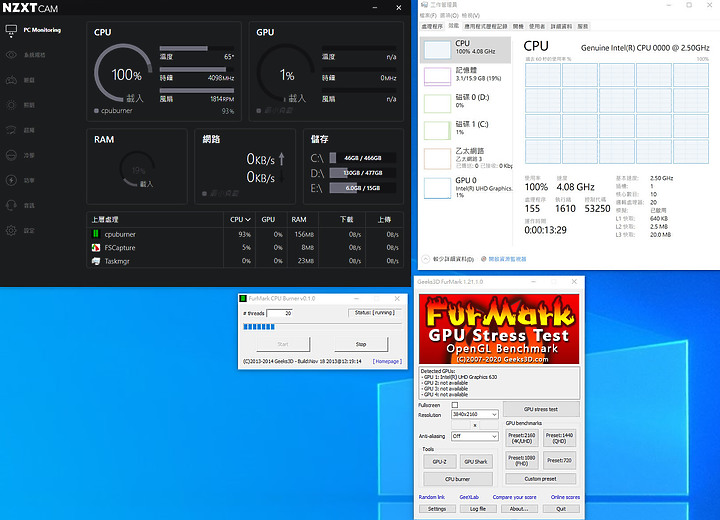The image size is (720, 520).
Task: Run Preset:1440 (QHD) benchmark
Action: 559,438
